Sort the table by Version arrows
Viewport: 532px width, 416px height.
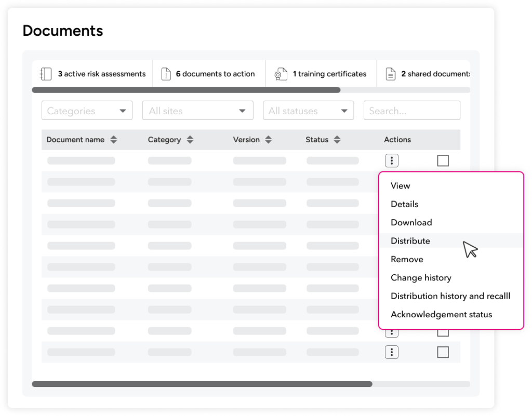[x=269, y=140]
